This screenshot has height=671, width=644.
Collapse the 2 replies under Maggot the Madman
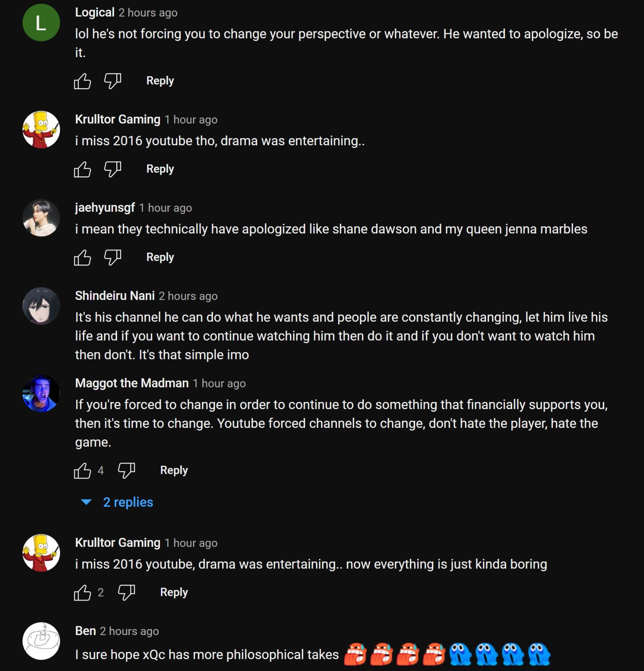click(127, 502)
